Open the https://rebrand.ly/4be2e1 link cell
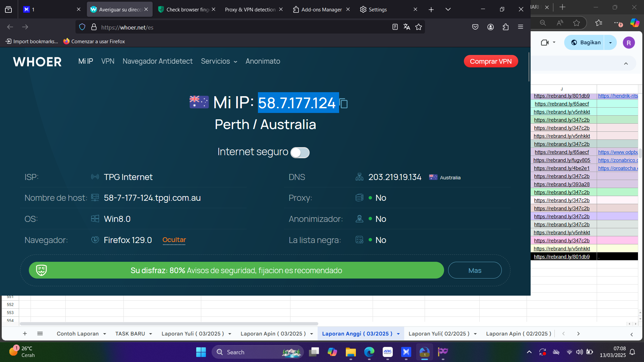 (x=562, y=168)
